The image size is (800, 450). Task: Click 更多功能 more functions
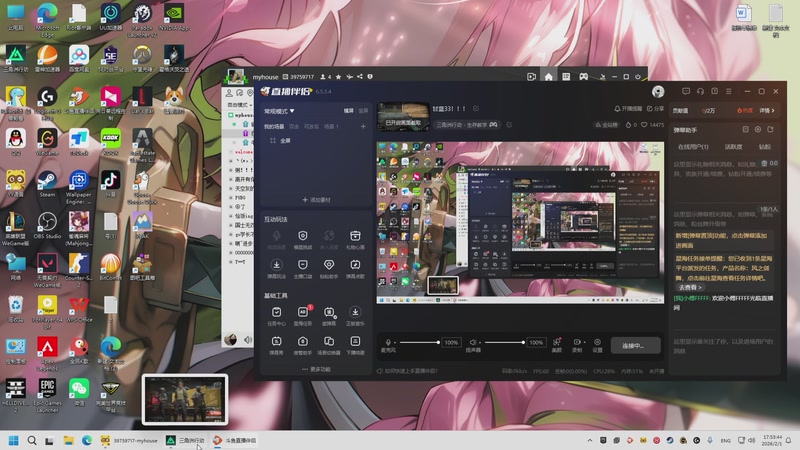(x=316, y=369)
